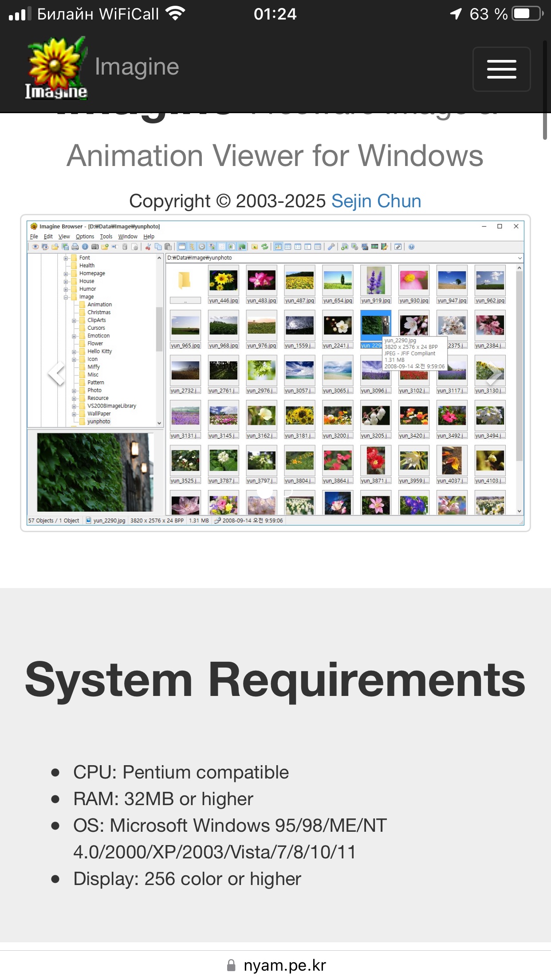Expand the ClipArts folder node
The image size is (551, 980).
pyautogui.click(x=74, y=320)
